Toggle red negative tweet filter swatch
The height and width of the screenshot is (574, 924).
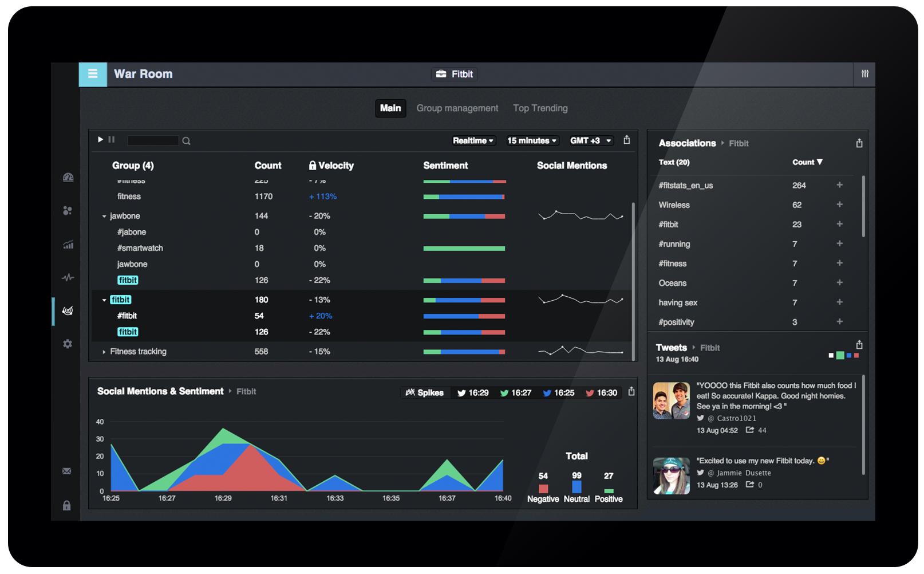[856, 356]
